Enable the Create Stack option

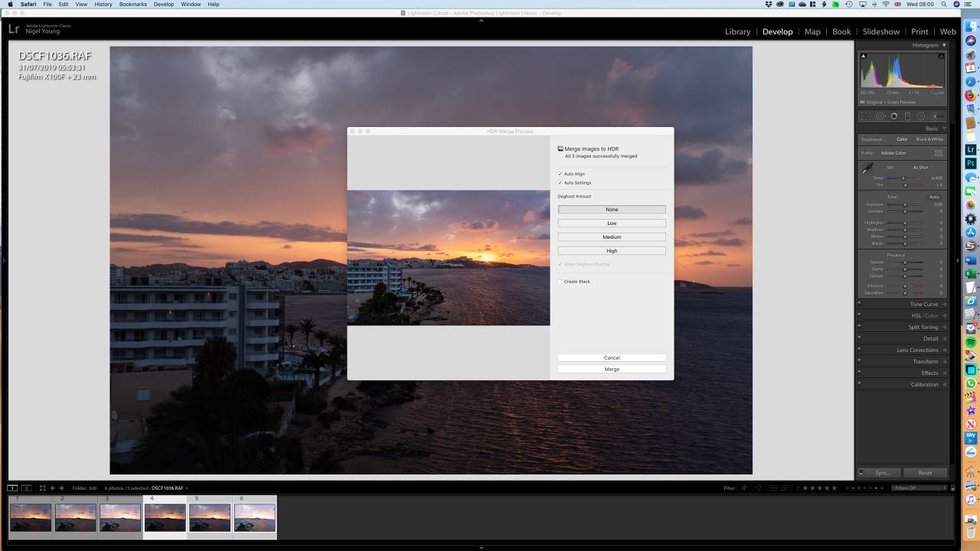(x=560, y=281)
